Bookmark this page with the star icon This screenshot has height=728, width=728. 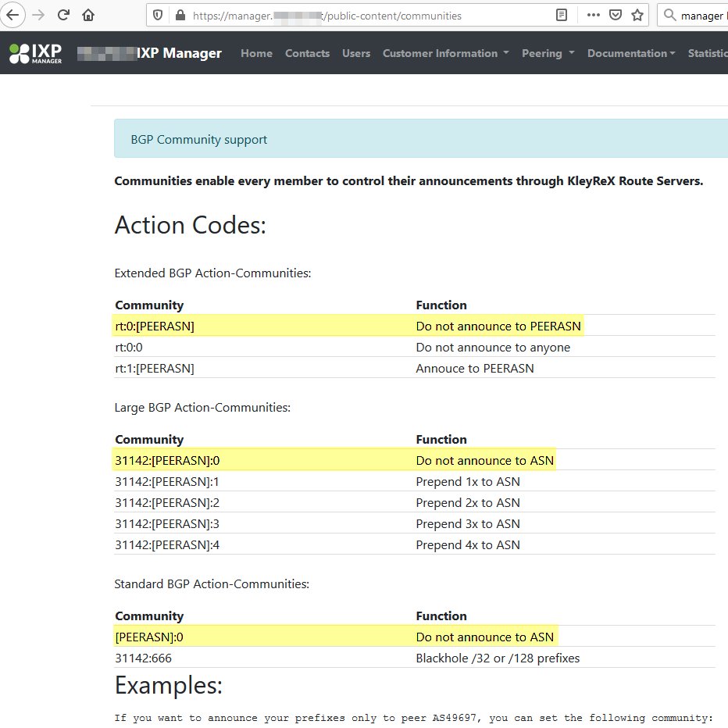(637, 15)
